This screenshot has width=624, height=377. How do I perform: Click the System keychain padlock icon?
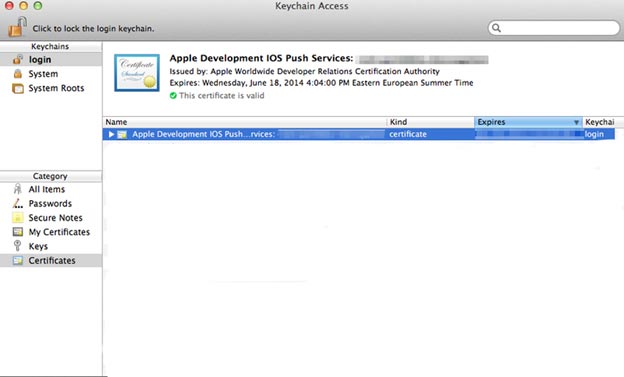pos(18,74)
